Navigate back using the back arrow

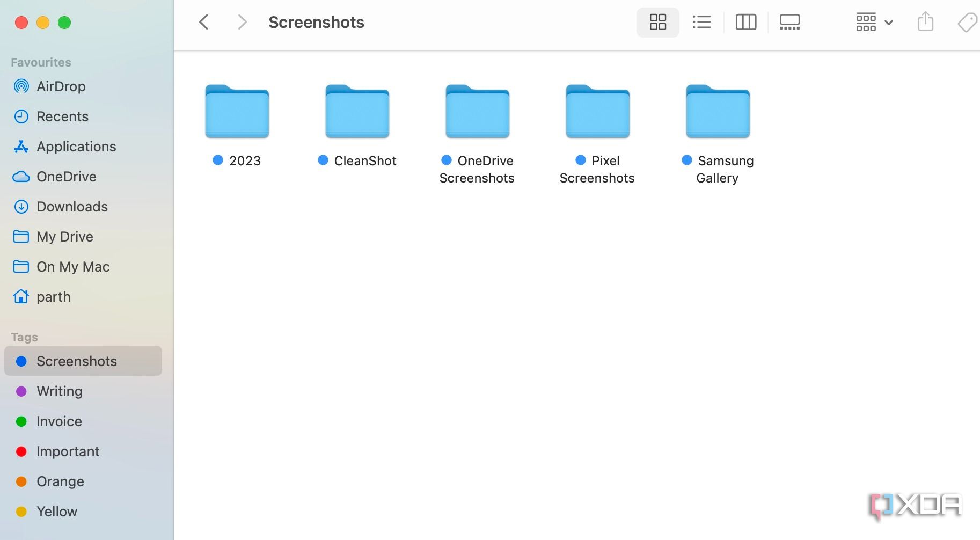pyautogui.click(x=203, y=22)
